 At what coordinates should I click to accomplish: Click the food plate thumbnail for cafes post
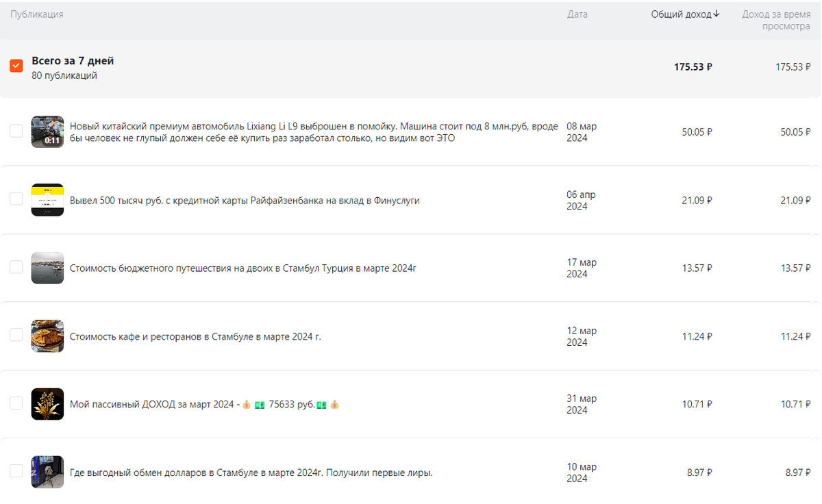pyautogui.click(x=47, y=336)
